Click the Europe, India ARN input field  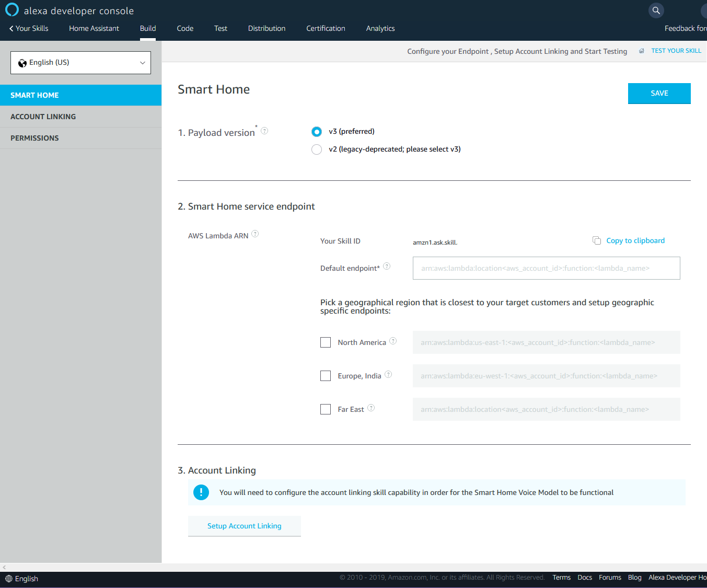[546, 376]
